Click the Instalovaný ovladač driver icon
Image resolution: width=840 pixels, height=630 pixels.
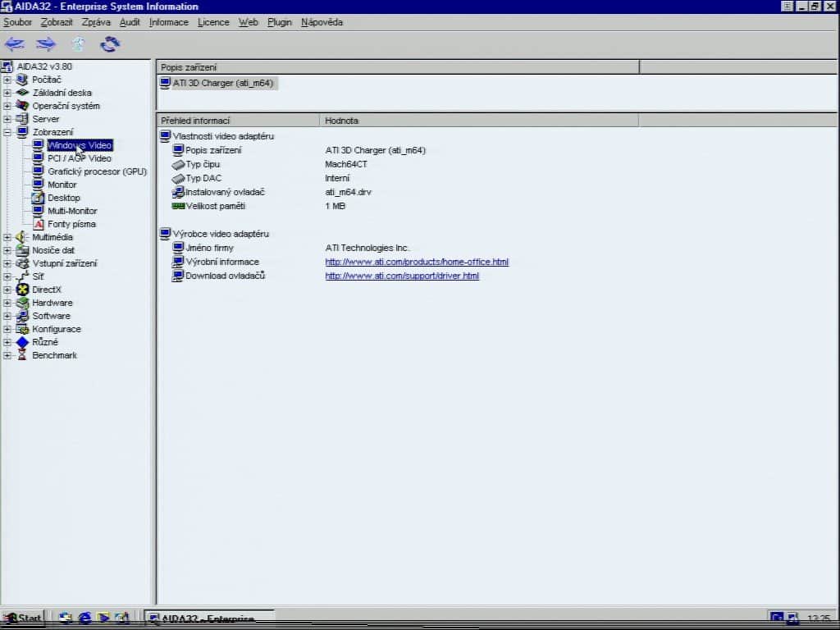pos(178,192)
